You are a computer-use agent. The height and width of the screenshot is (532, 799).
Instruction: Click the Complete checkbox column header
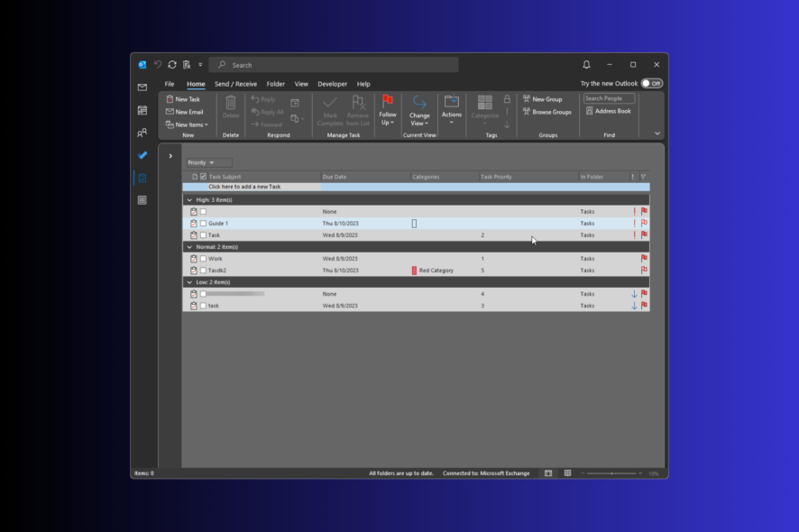pos(203,177)
